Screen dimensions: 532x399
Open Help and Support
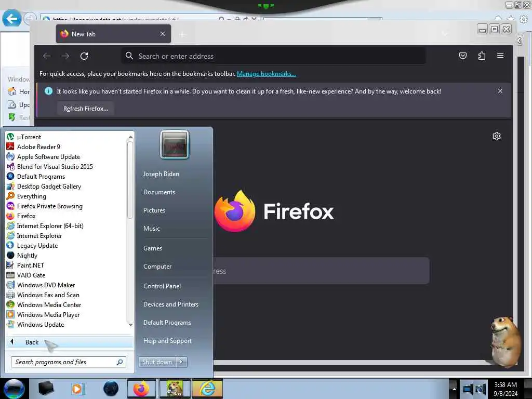(x=167, y=341)
